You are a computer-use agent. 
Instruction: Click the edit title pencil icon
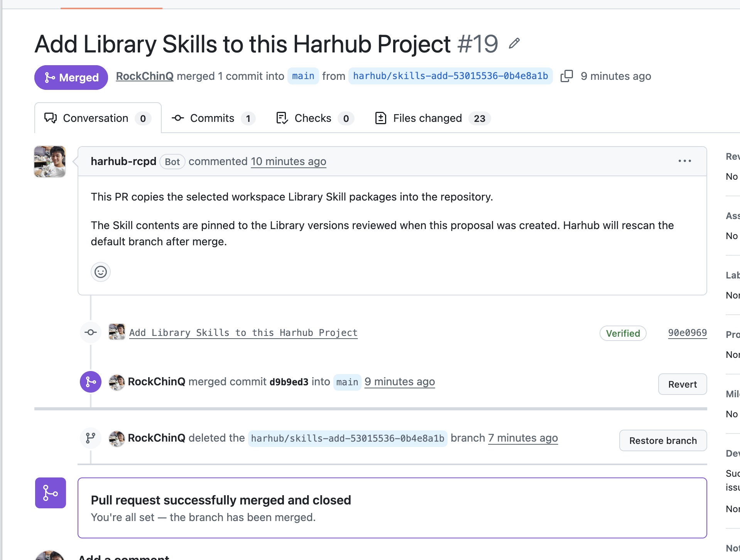tap(514, 43)
